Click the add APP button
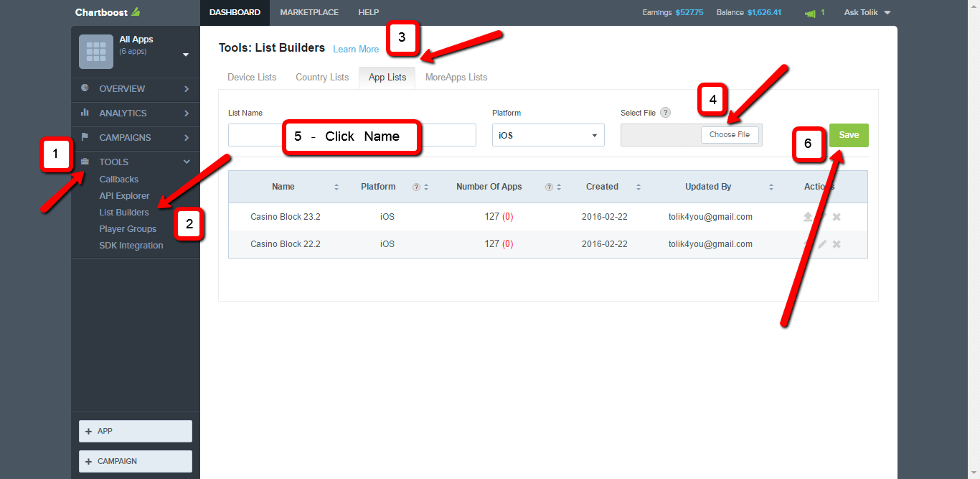This screenshot has height=479, width=980. 136,431
